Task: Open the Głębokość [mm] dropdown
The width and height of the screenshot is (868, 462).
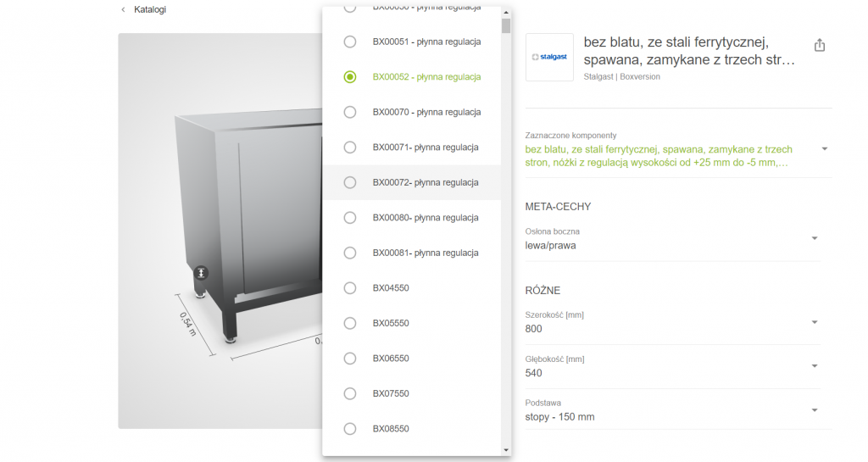Action: click(x=672, y=367)
